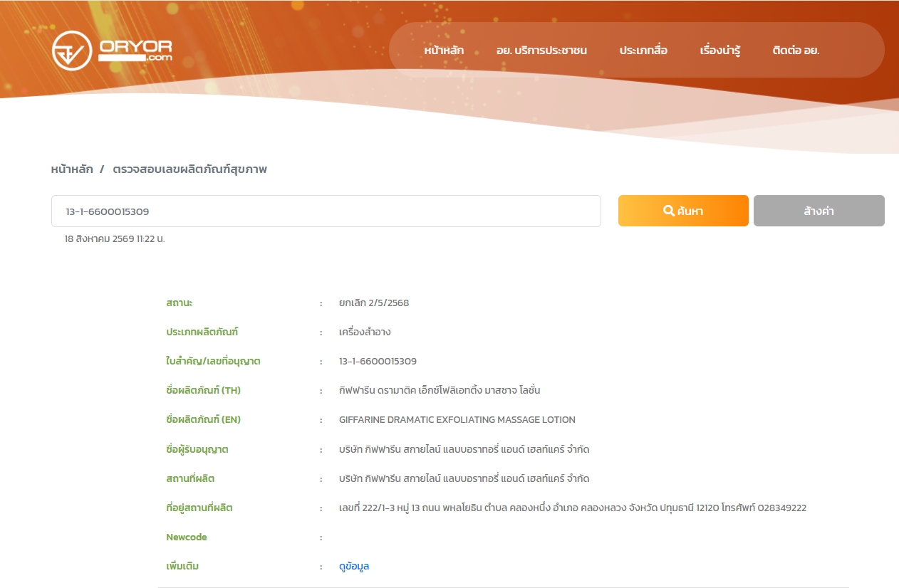
Task: Select the status value ยกเลิก 2/5/2568
Action: [374, 303]
